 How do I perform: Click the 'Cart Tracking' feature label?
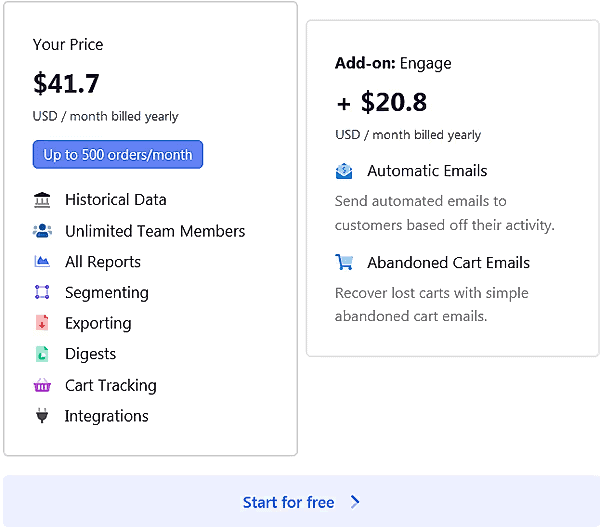[110, 385]
